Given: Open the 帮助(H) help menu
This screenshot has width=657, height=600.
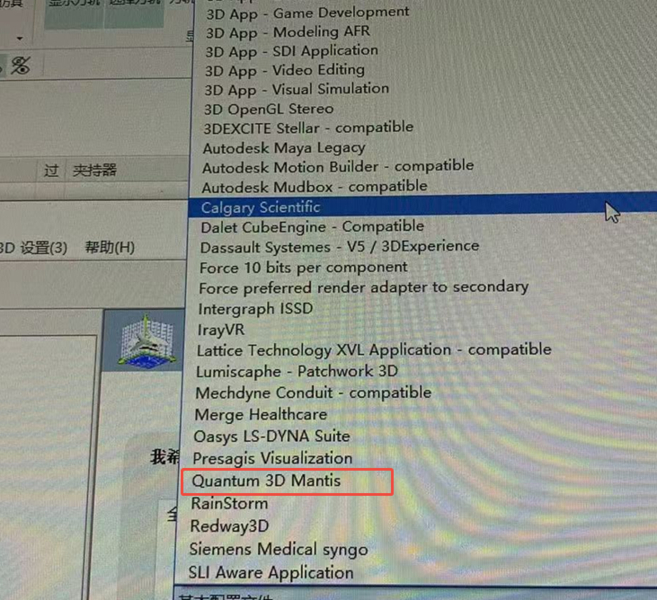Looking at the screenshot, I should [110, 247].
